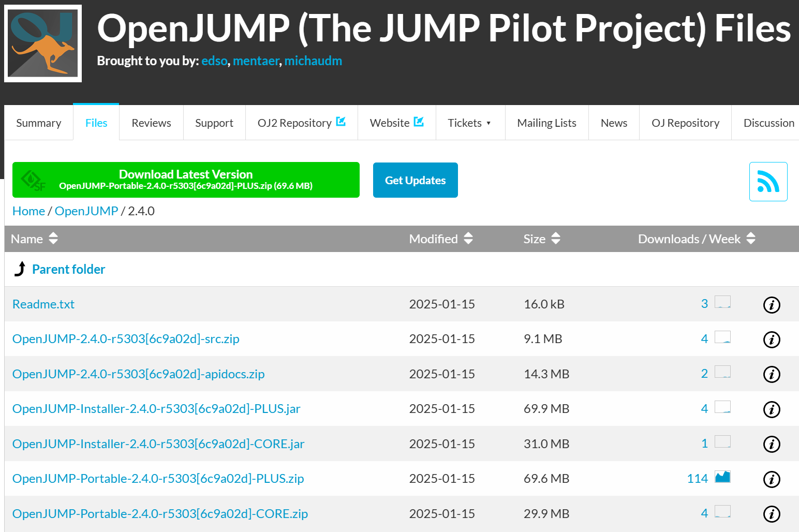The image size is (799, 532).
Task: Open the Summary tab
Action: 39,123
